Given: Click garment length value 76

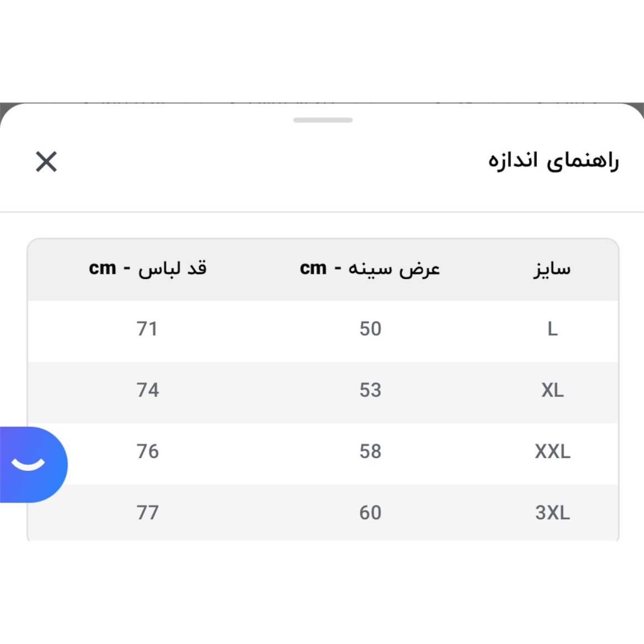Looking at the screenshot, I should [148, 452].
